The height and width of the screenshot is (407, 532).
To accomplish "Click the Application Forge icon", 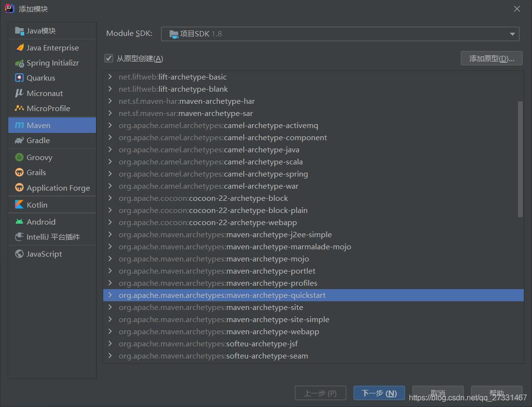I will click(x=19, y=188).
